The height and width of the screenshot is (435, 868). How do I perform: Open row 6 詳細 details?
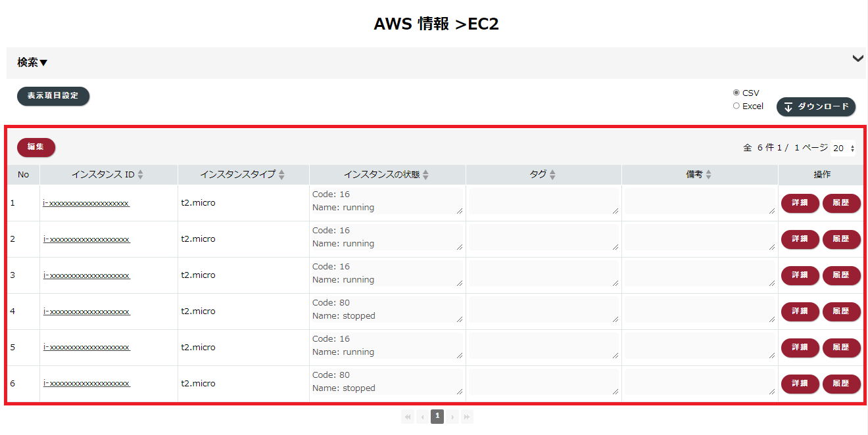[800, 384]
